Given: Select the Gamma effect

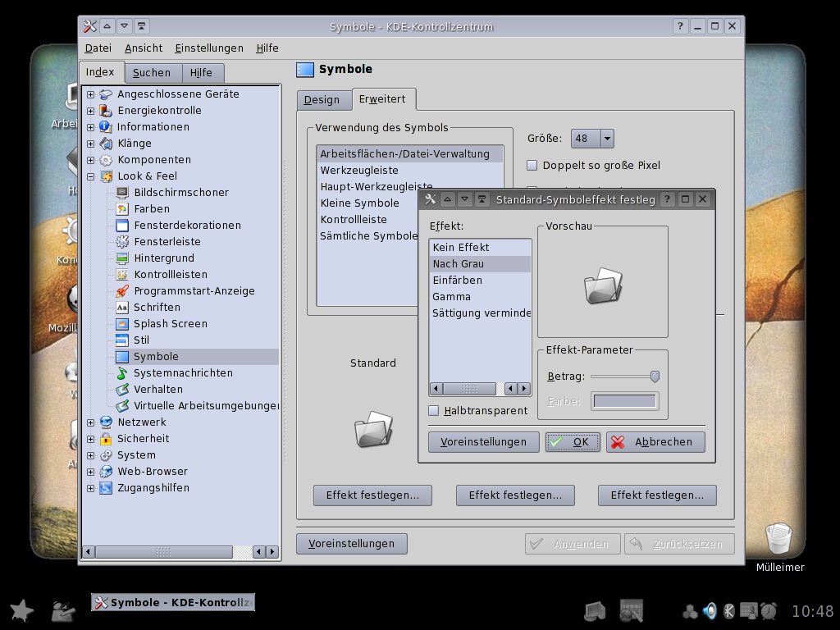Looking at the screenshot, I should (479, 297).
